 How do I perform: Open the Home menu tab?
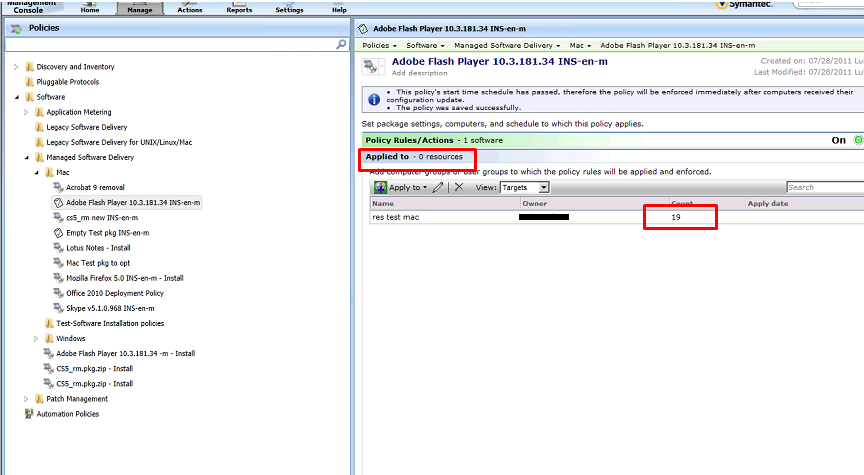click(x=90, y=8)
